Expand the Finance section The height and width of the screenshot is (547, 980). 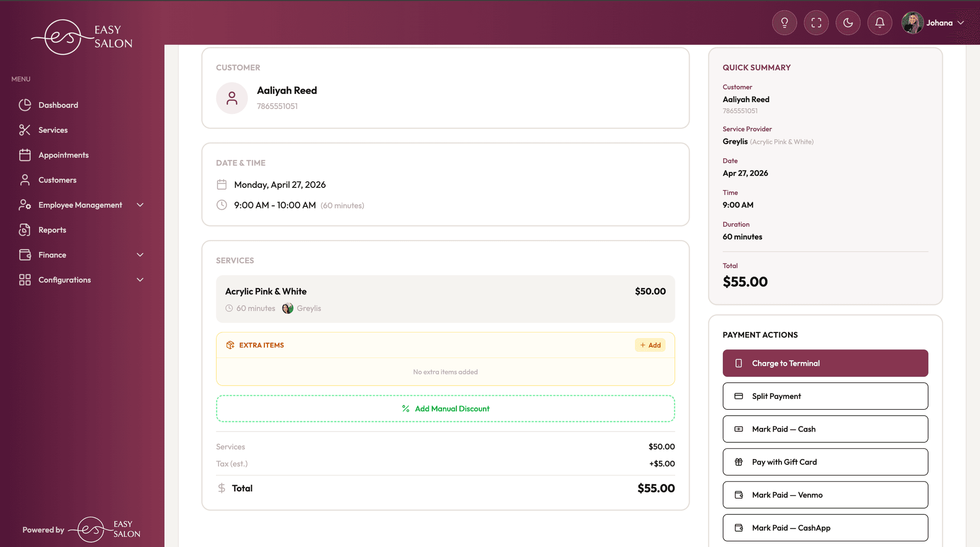pyautogui.click(x=53, y=255)
